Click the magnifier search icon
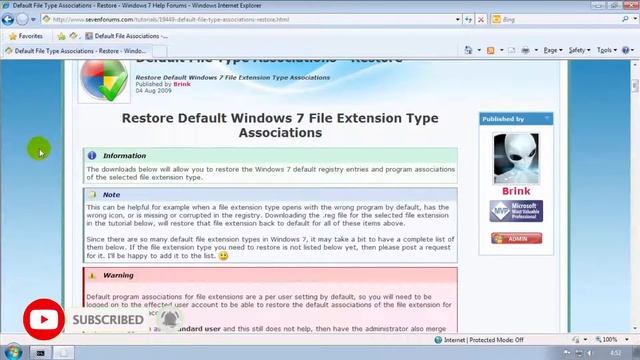Screen dimensions: 640x360 625,19
